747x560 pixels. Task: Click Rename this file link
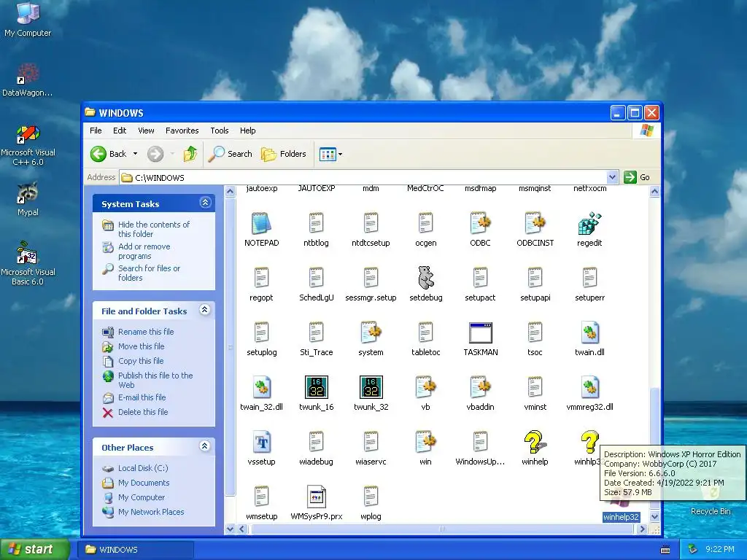pos(146,332)
